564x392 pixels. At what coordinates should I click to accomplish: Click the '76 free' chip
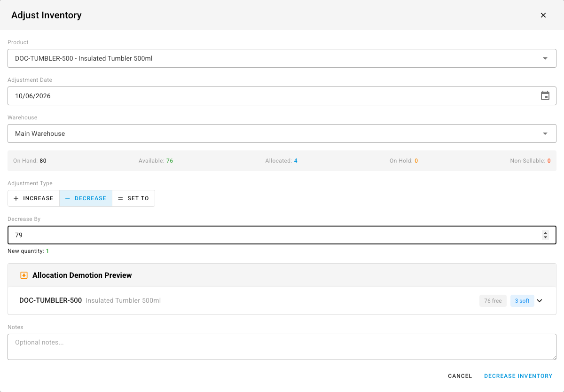pos(493,301)
